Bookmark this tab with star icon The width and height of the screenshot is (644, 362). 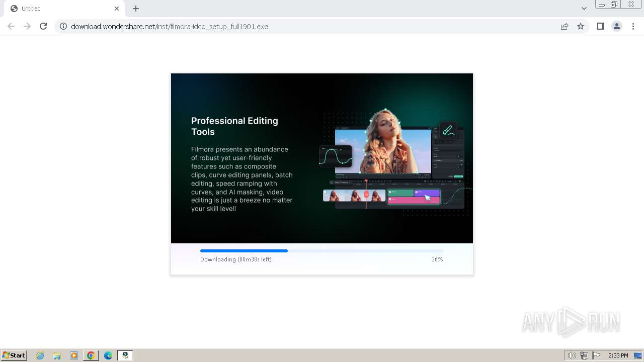[x=581, y=26]
